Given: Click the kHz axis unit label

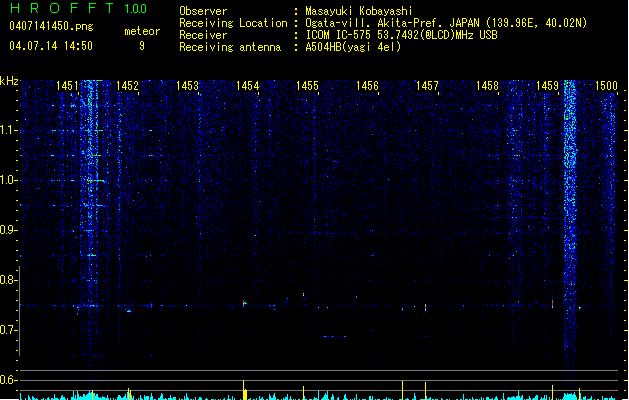Looking at the screenshot, I should (9, 81).
